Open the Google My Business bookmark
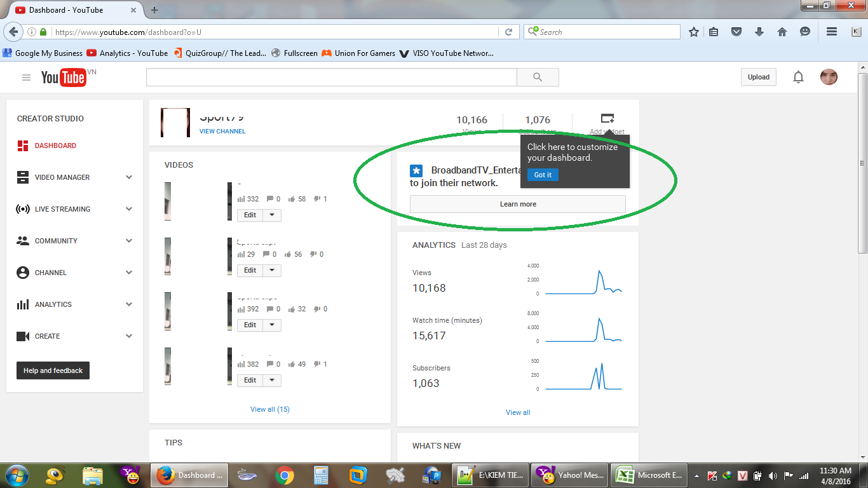Image resolution: width=868 pixels, height=488 pixels. (x=43, y=53)
